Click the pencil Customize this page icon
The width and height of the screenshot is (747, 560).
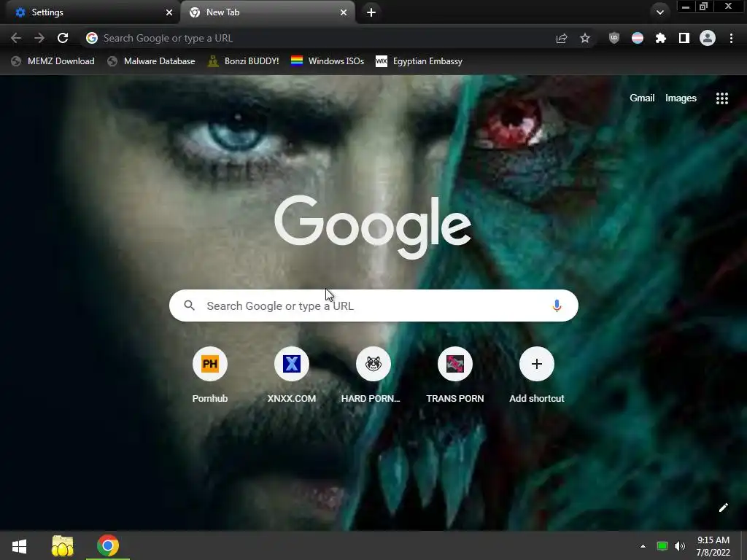click(723, 507)
